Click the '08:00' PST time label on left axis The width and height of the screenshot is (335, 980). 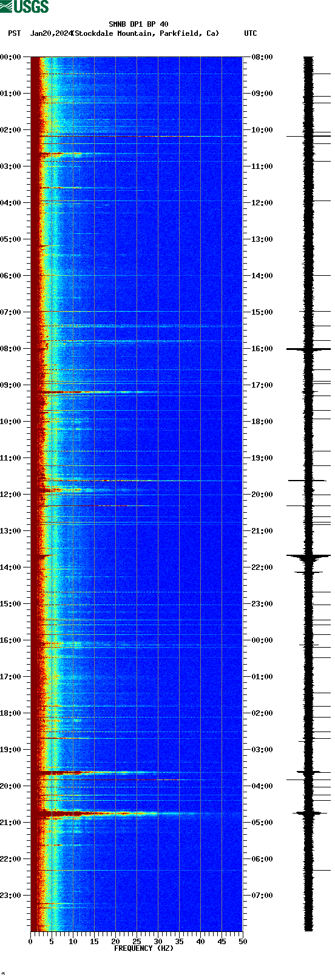(11, 349)
